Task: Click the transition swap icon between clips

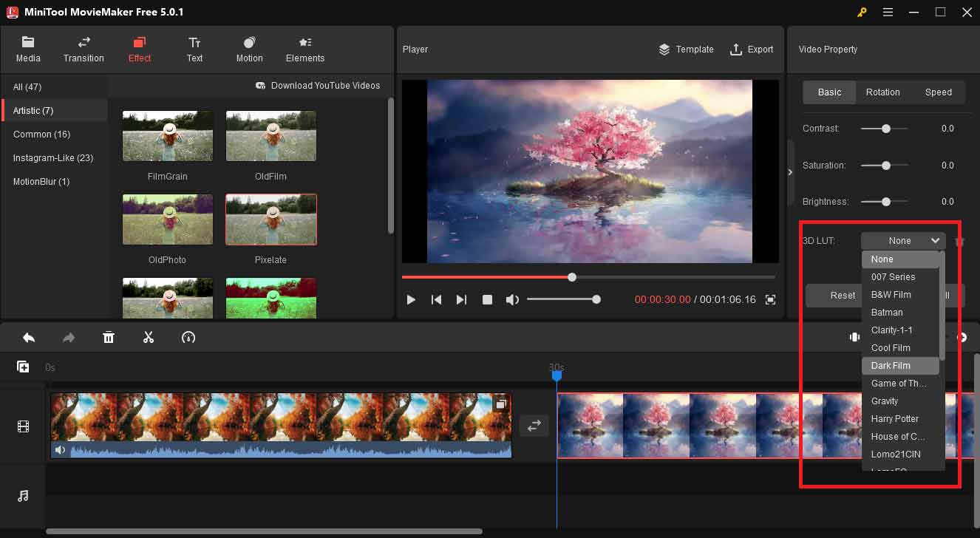Action: point(534,425)
